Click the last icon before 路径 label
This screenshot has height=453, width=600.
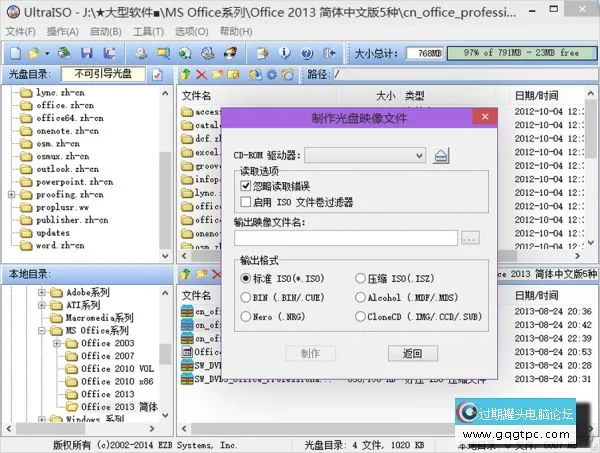(287, 74)
